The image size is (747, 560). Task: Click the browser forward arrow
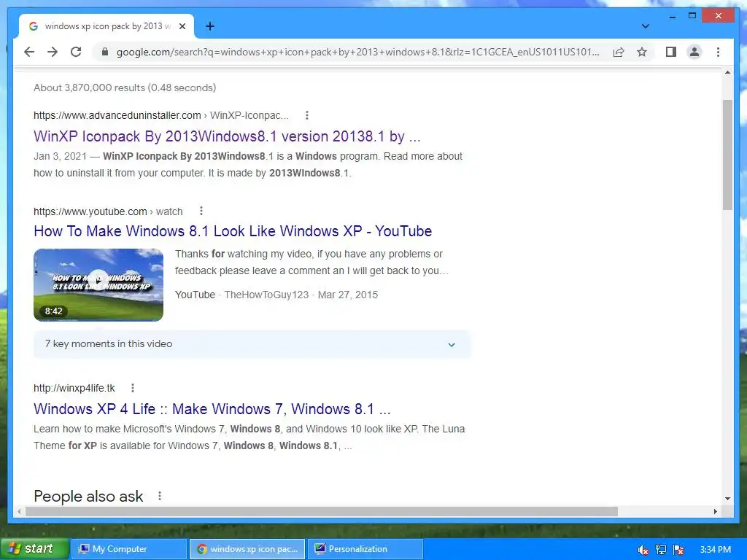tap(53, 52)
